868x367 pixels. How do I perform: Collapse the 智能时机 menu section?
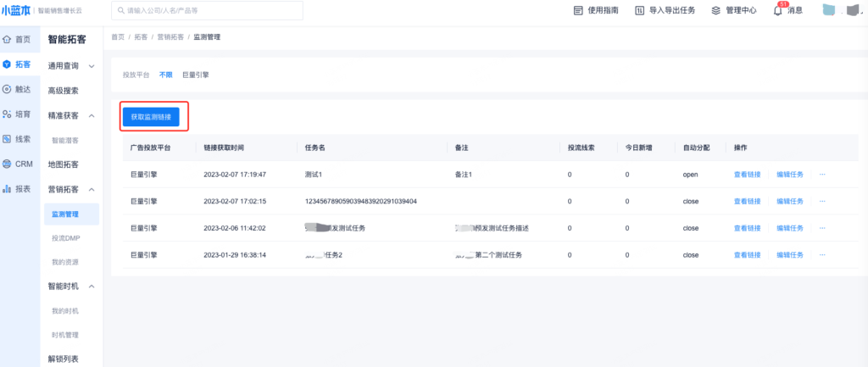(92, 286)
